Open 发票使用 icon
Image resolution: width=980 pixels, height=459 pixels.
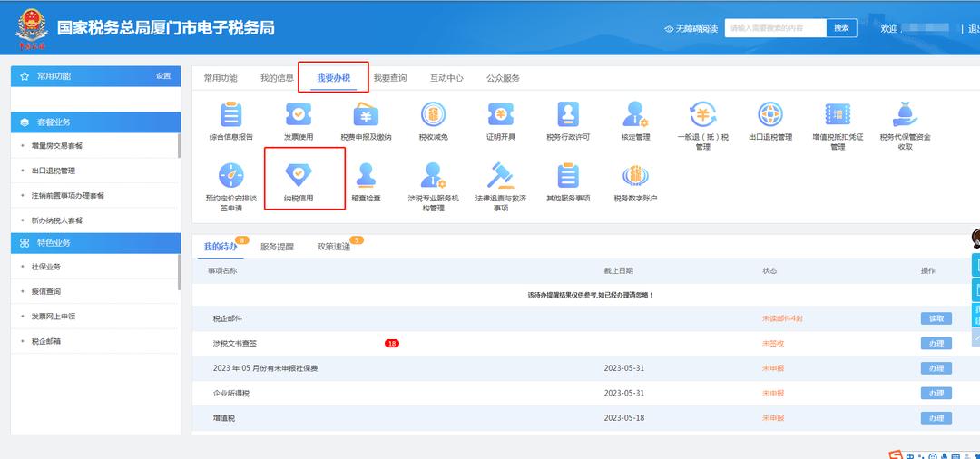(x=299, y=115)
